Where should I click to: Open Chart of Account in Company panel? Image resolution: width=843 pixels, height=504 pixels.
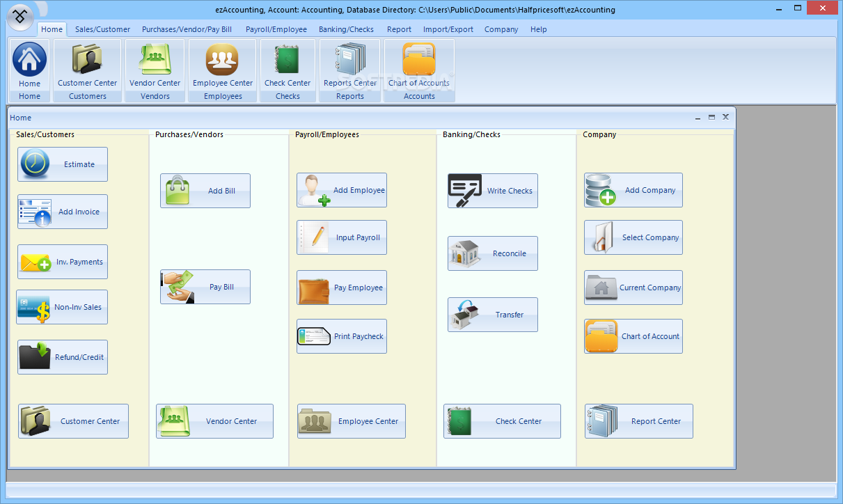(633, 336)
